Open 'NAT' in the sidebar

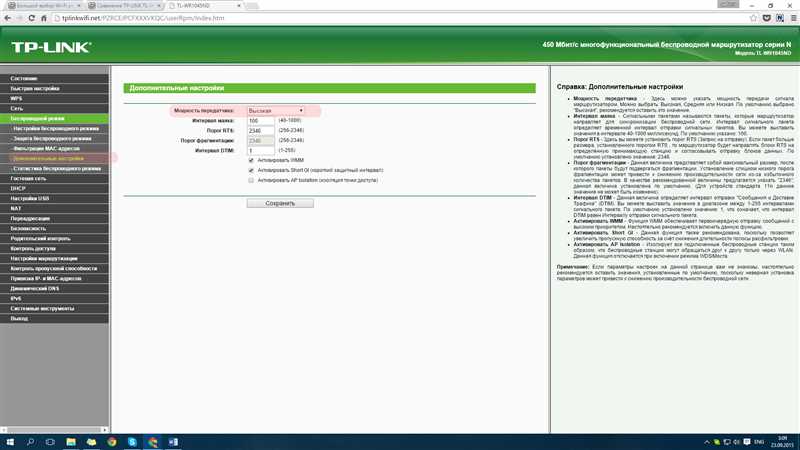coord(55,209)
